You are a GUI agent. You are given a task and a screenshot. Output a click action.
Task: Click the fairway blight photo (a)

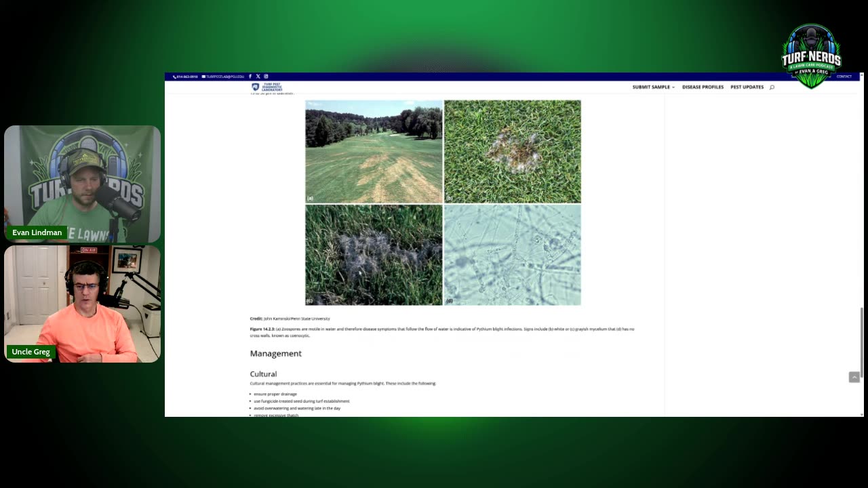(x=374, y=151)
